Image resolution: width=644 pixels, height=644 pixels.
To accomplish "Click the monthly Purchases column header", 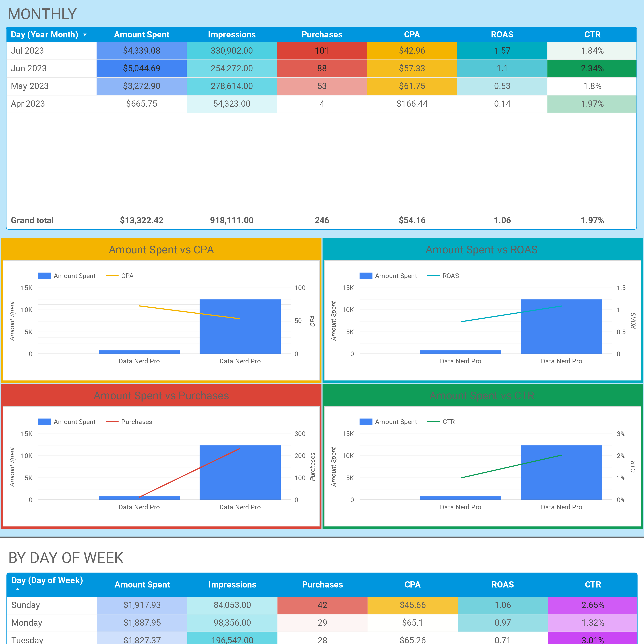I will coord(322,35).
